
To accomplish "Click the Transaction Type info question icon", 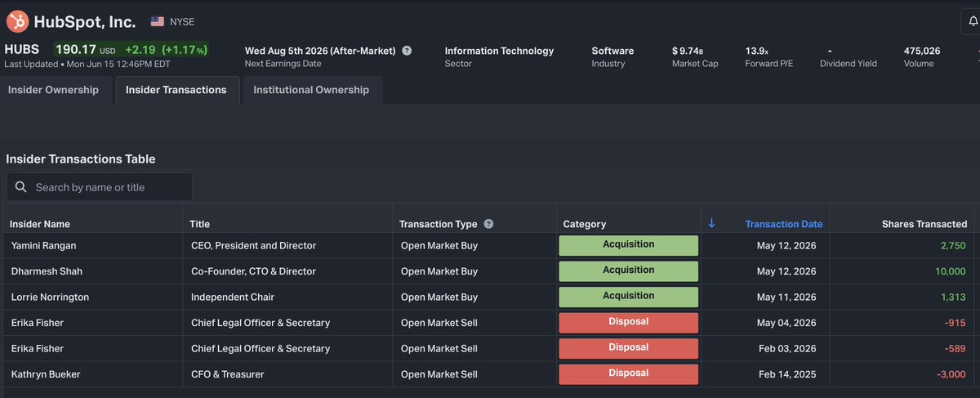I will tap(488, 224).
